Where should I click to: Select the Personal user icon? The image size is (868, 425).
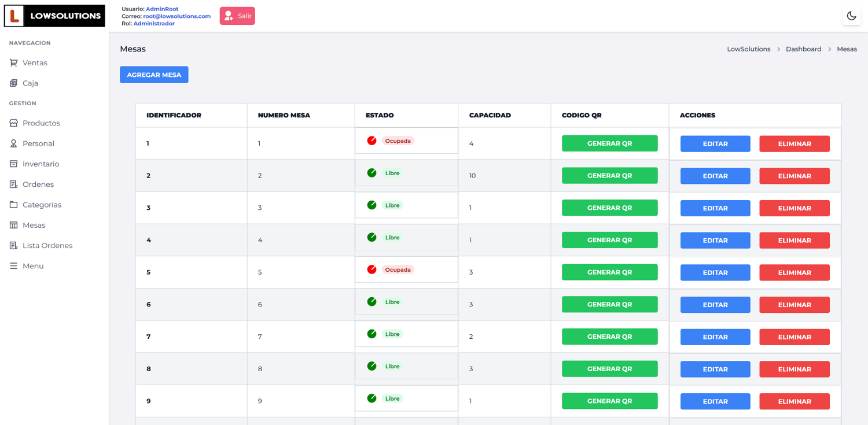[x=13, y=143]
